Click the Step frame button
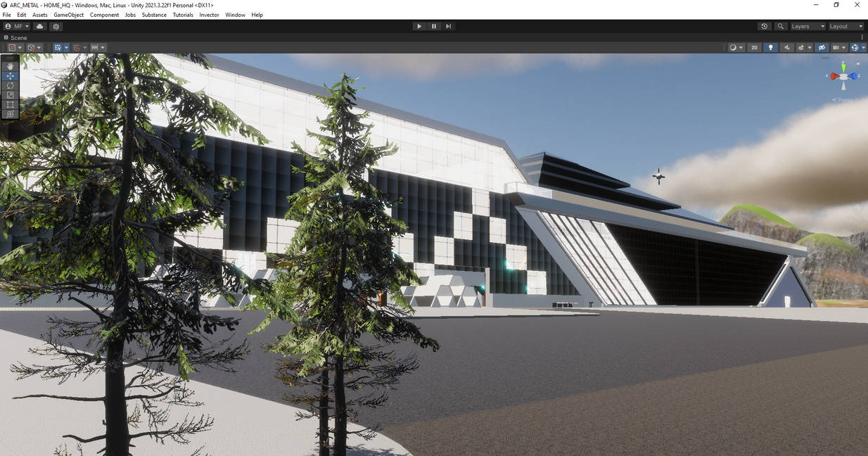The image size is (868, 456). click(448, 26)
